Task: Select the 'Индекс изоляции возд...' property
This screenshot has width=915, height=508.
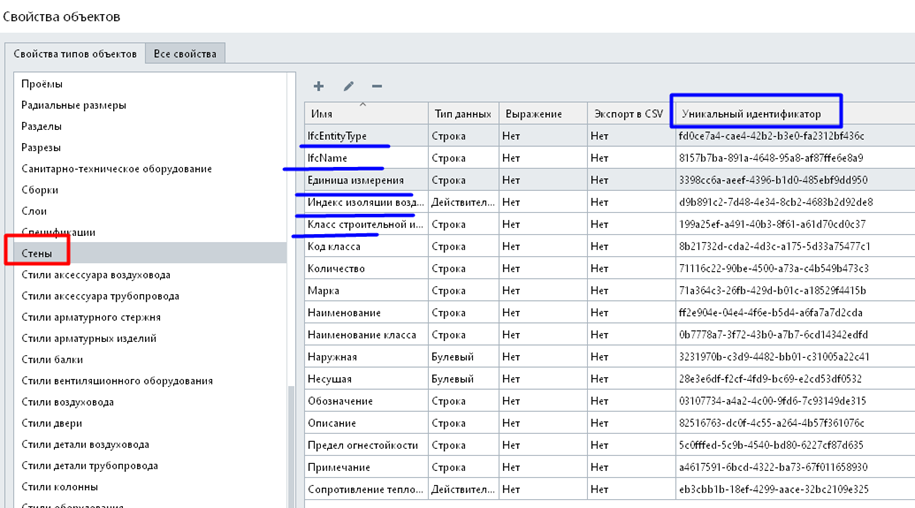Action: (x=610, y=202)
